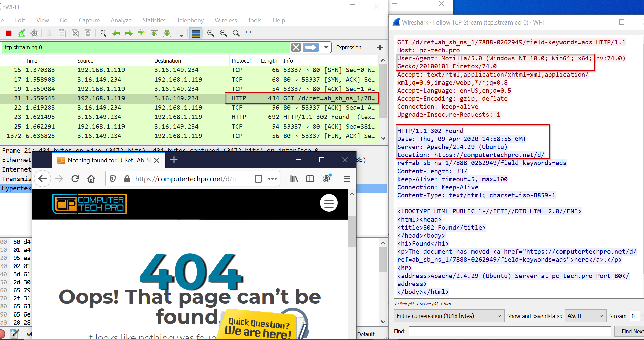Sort packets by the Protocol column
The height and width of the screenshot is (340, 644).
[244, 61]
